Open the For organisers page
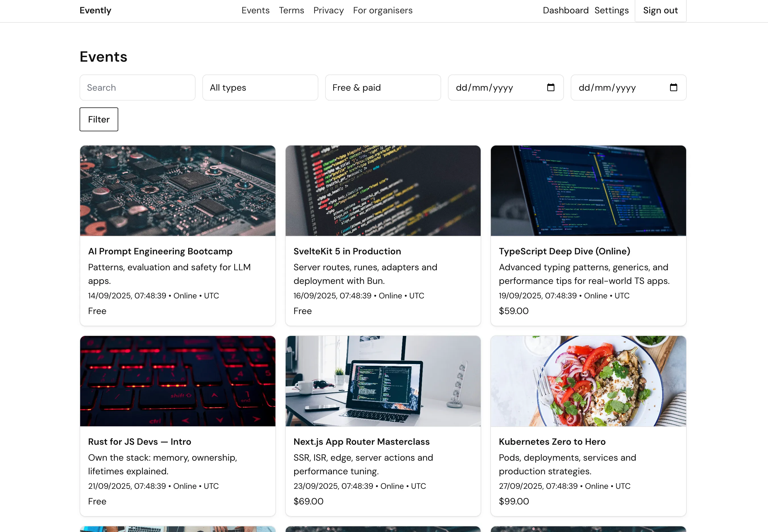 pyautogui.click(x=383, y=11)
